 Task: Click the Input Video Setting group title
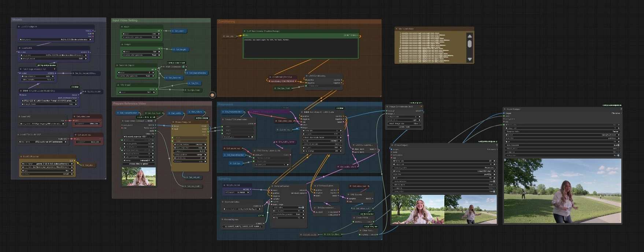(x=125, y=20)
